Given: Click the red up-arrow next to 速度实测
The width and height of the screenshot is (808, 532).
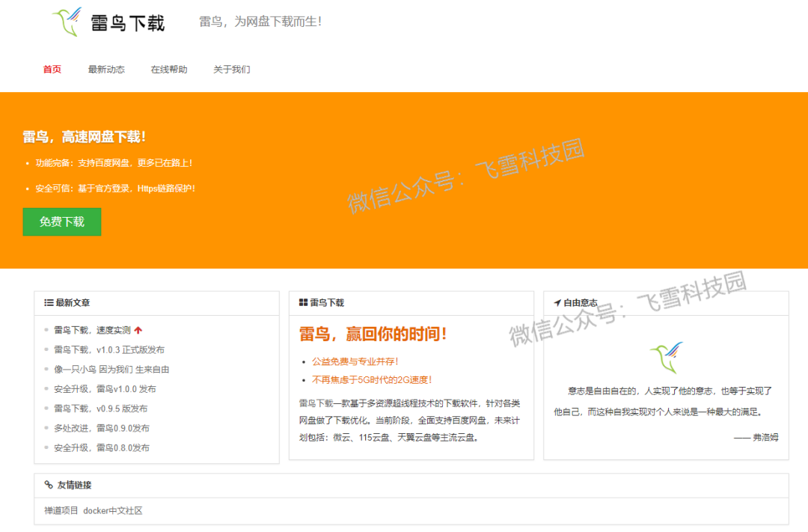Looking at the screenshot, I should pos(138,330).
